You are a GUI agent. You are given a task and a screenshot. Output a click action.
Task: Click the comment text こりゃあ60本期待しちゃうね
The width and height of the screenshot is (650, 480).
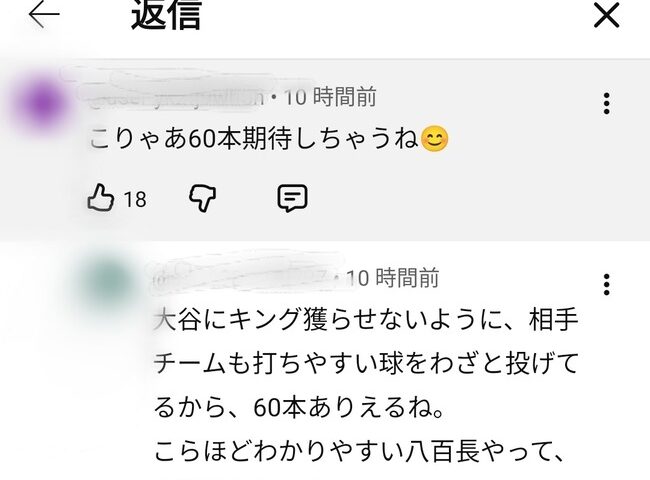[x=254, y=138]
